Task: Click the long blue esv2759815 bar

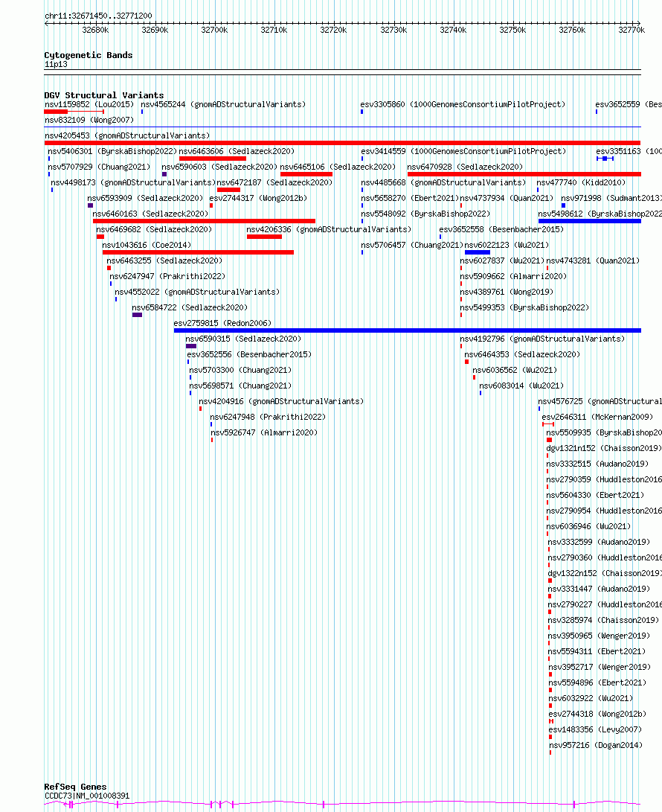Action: 408,330
